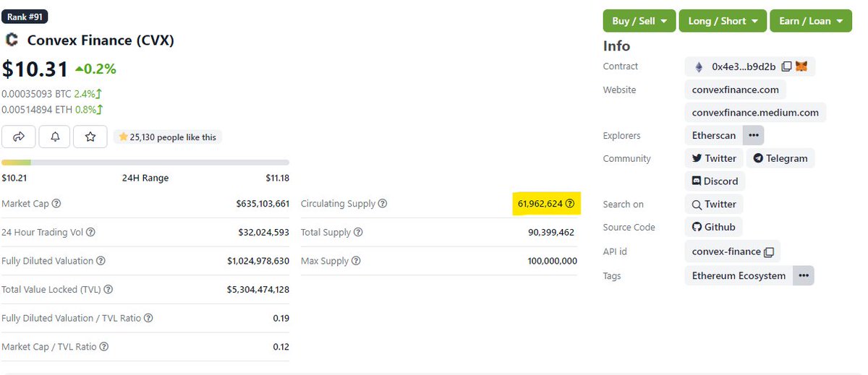Image resolution: width=868 pixels, height=375 pixels.
Task: Open the Discord community link
Action: coord(715,181)
